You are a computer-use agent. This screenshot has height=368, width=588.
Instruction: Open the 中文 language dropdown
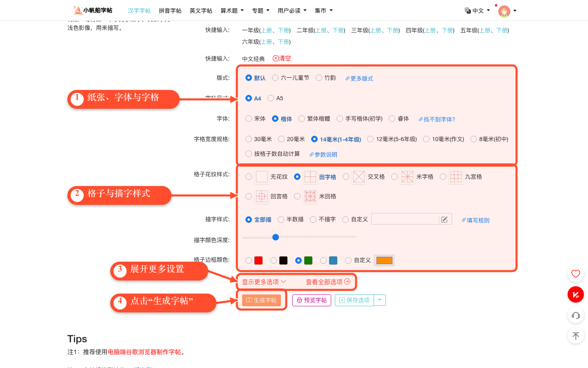coord(481,11)
